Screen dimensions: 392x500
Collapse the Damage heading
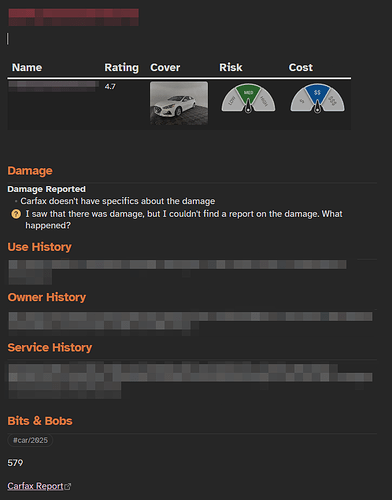pyautogui.click(x=30, y=171)
